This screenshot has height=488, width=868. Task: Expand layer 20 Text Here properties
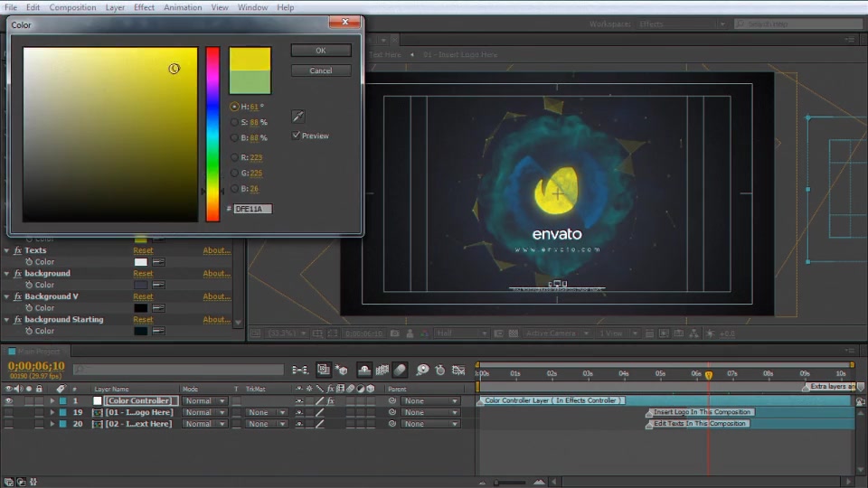pyautogui.click(x=52, y=425)
